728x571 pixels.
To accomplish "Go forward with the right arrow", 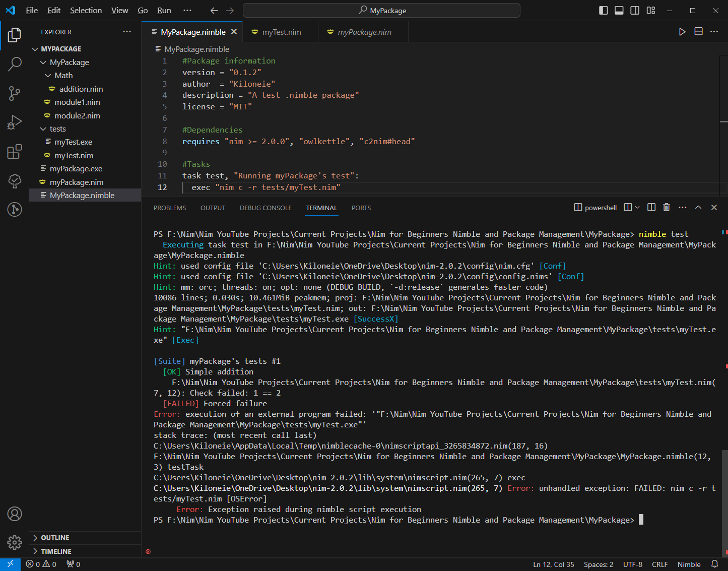I will (230, 11).
